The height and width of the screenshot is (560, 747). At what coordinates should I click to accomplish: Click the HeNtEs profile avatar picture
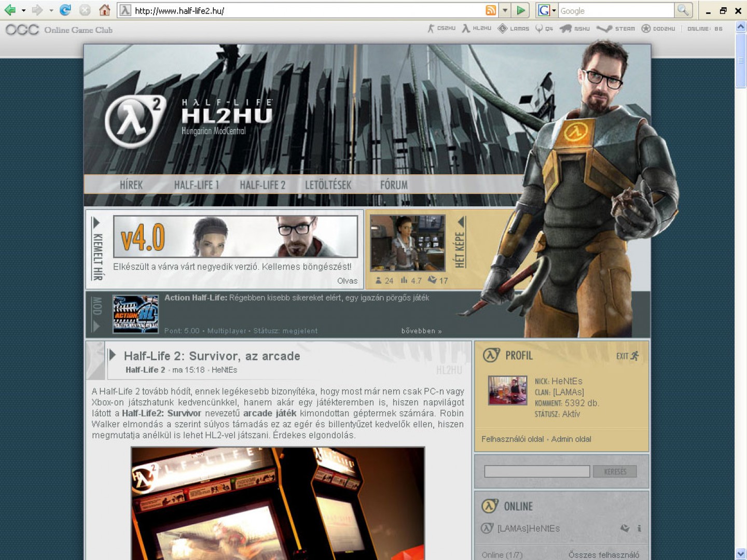pyautogui.click(x=508, y=390)
